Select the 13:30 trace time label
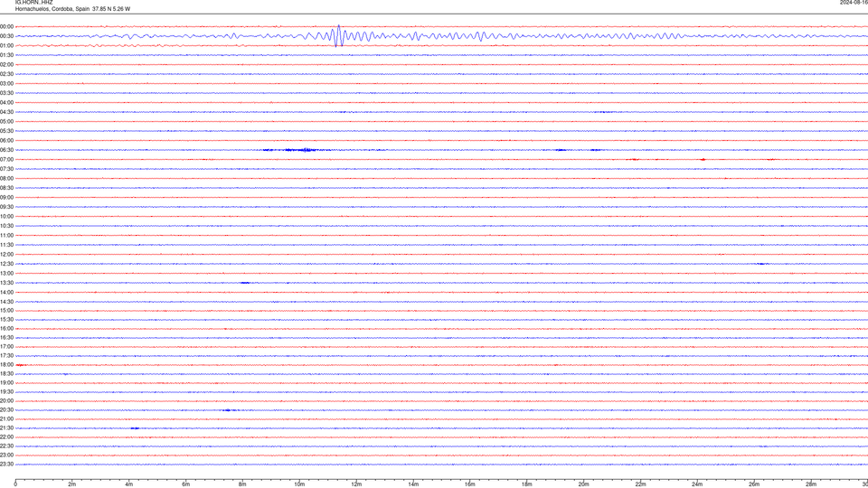 point(6,283)
